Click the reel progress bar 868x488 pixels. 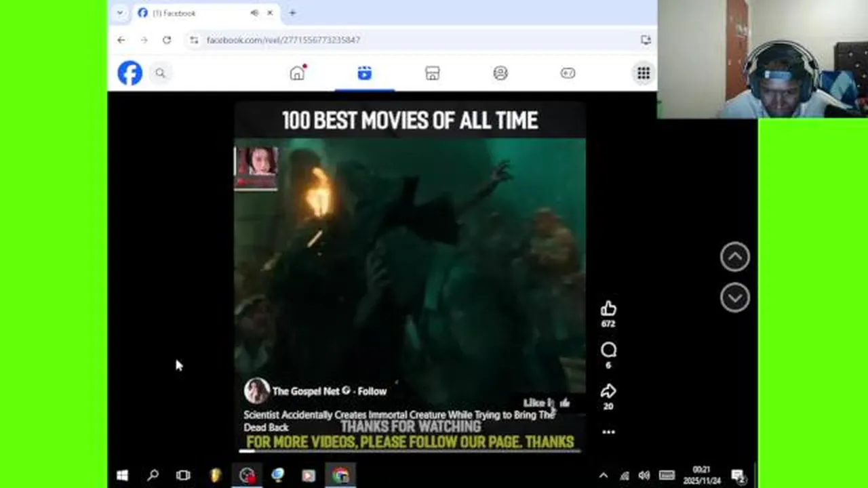click(x=410, y=451)
